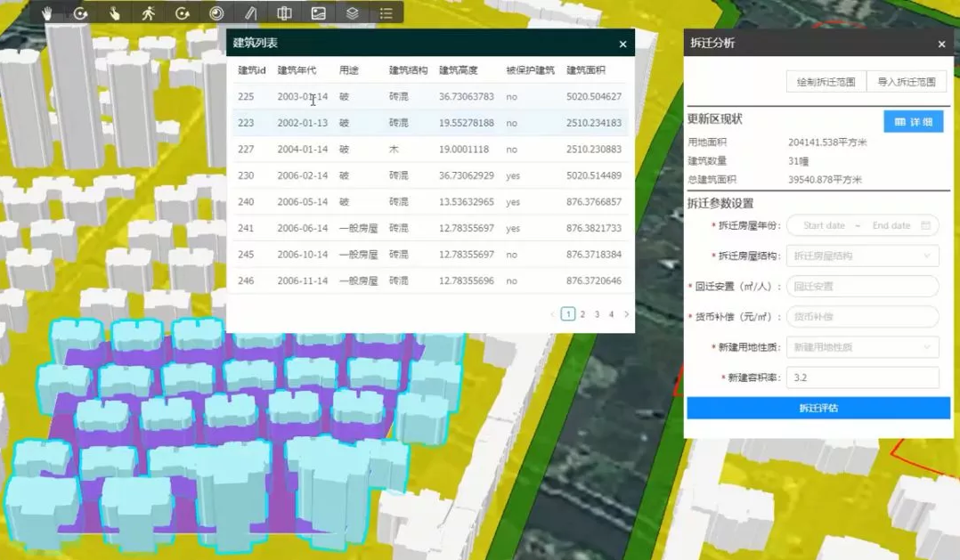
Task: Click the 拆迁评估 button
Action: [x=818, y=408]
